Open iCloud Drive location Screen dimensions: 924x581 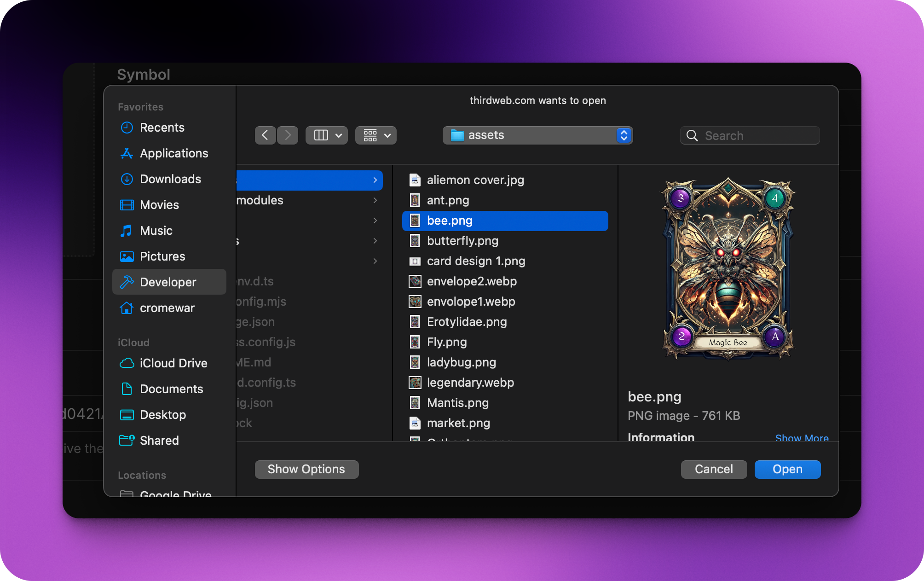(173, 363)
